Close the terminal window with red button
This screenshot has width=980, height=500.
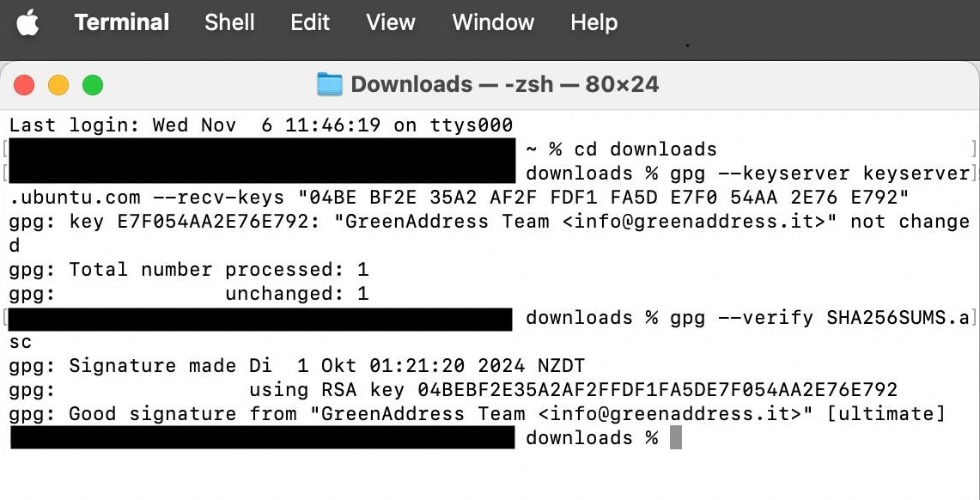24,85
